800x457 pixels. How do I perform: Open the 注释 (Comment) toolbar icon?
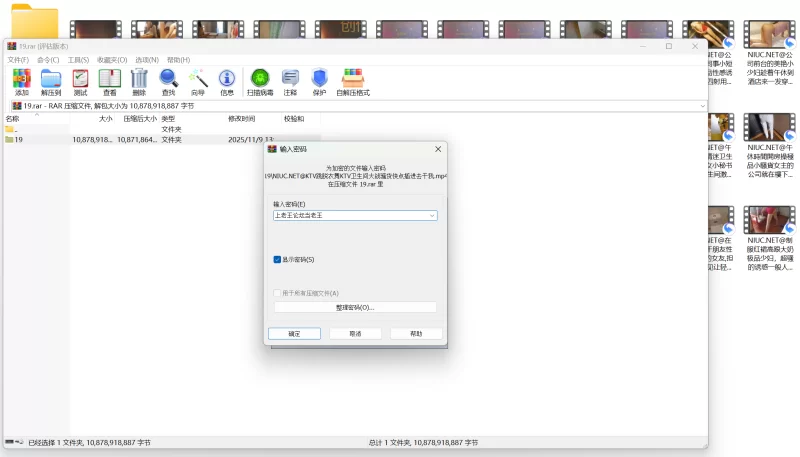coord(290,82)
